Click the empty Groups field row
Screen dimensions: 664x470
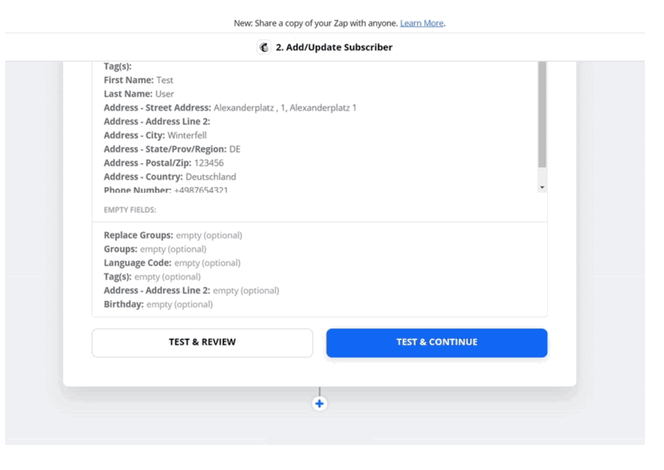pyautogui.click(x=155, y=249)
